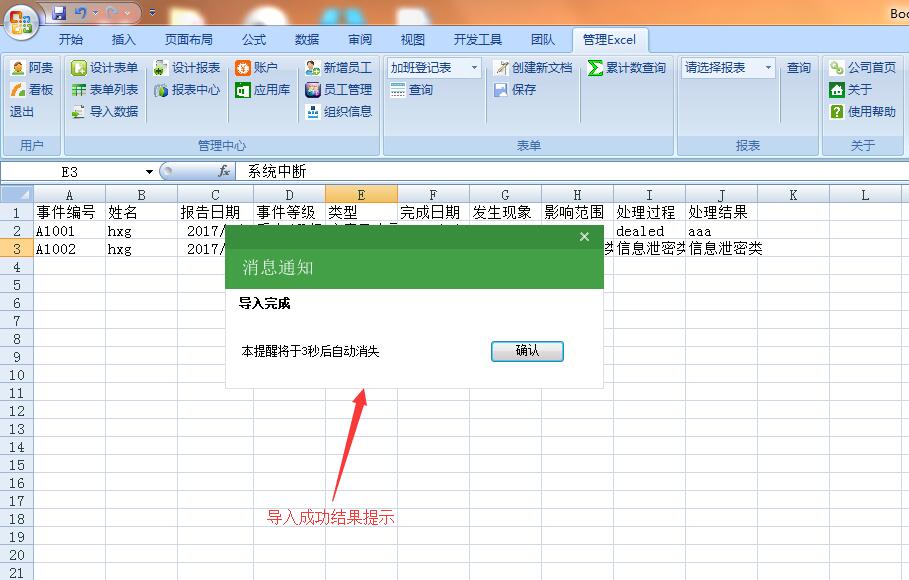Click the 查询 query icon under 加班登记表
Image resolution: width=909 pixels, height=580 pixels.
point(411,90)
